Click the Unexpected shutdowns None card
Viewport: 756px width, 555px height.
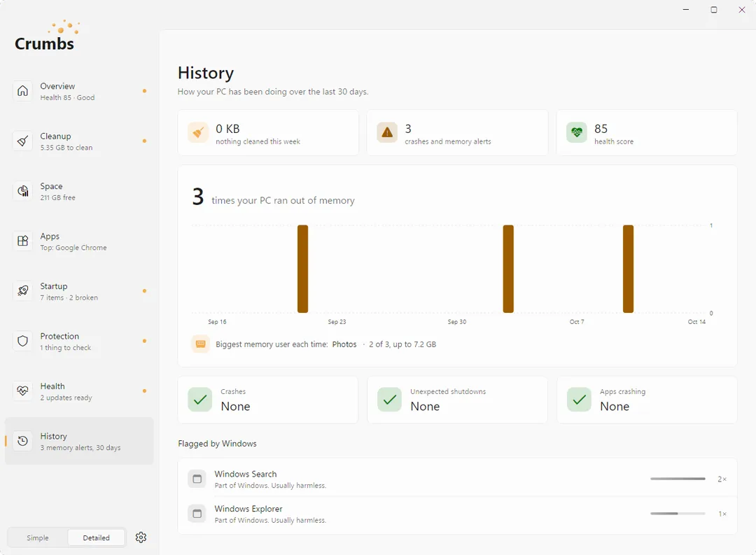point(458,400)
